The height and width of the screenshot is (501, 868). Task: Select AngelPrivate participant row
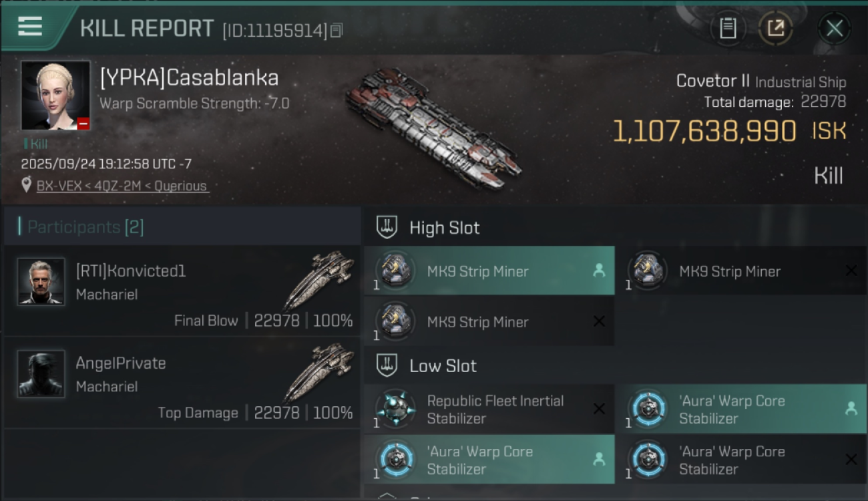point(182,383)
